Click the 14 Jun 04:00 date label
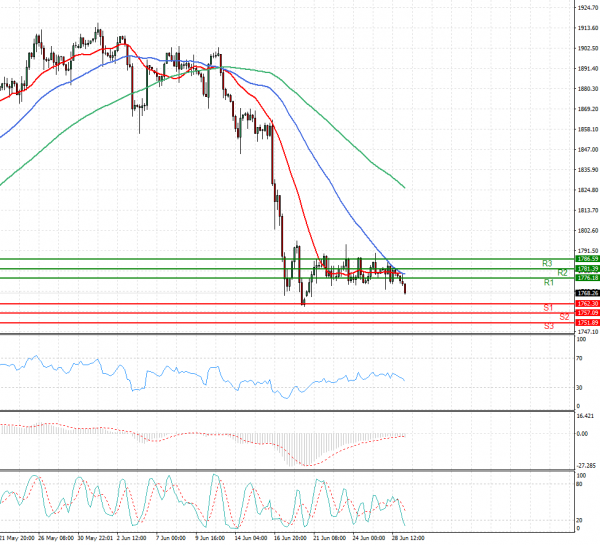The width and height of the screenshot is (600, 545). [251, 538]
